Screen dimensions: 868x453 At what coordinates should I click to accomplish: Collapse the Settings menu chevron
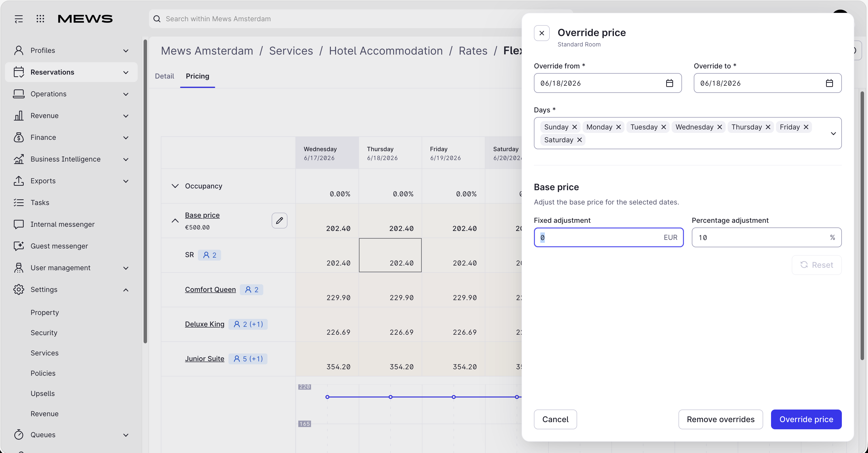tap(126, 290)
